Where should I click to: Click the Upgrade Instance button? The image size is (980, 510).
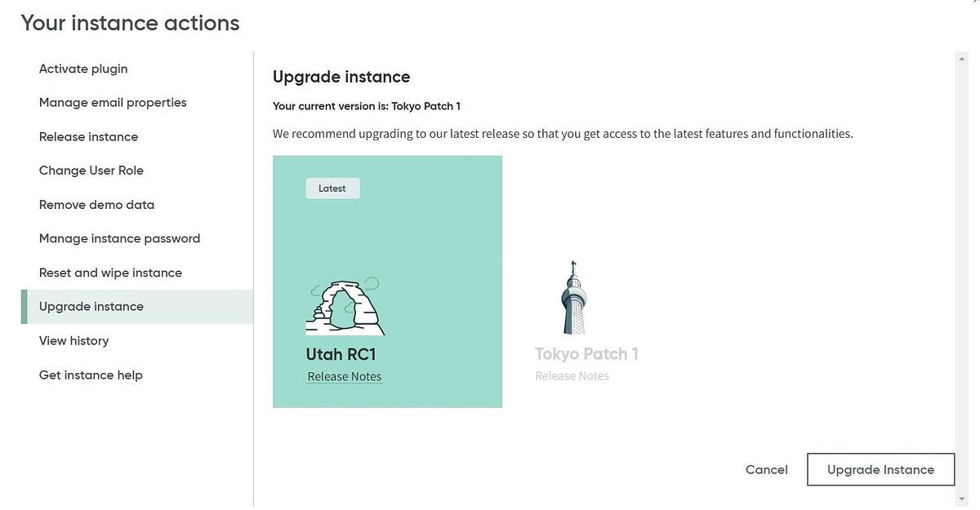click(x=880, y=469)
